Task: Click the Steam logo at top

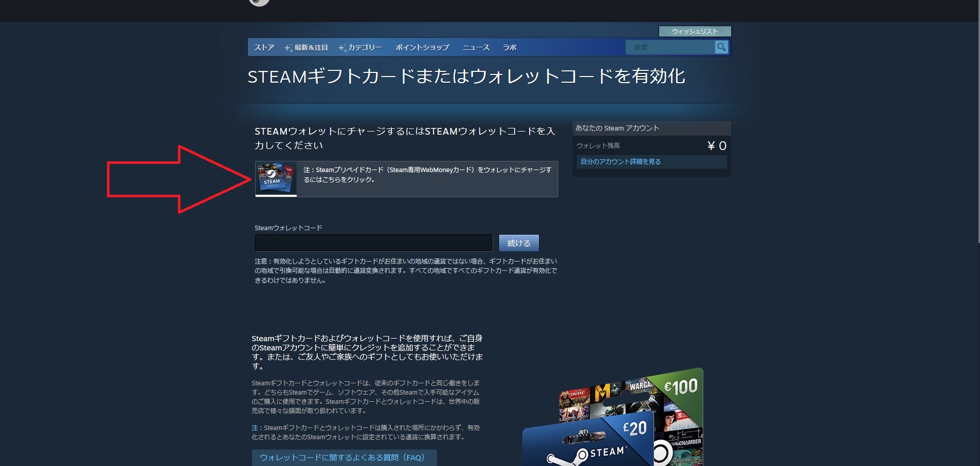Action: [x=259, y=3]
